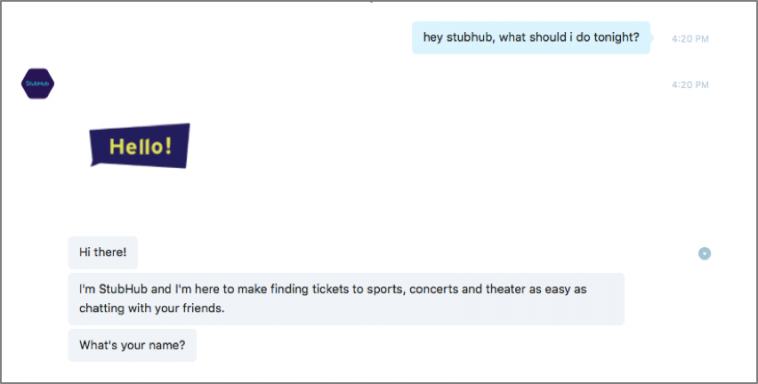Click the 4:20 PM timestamp beside the sent message
This screenshot has width=758, height=384.
tap(690, 39)
